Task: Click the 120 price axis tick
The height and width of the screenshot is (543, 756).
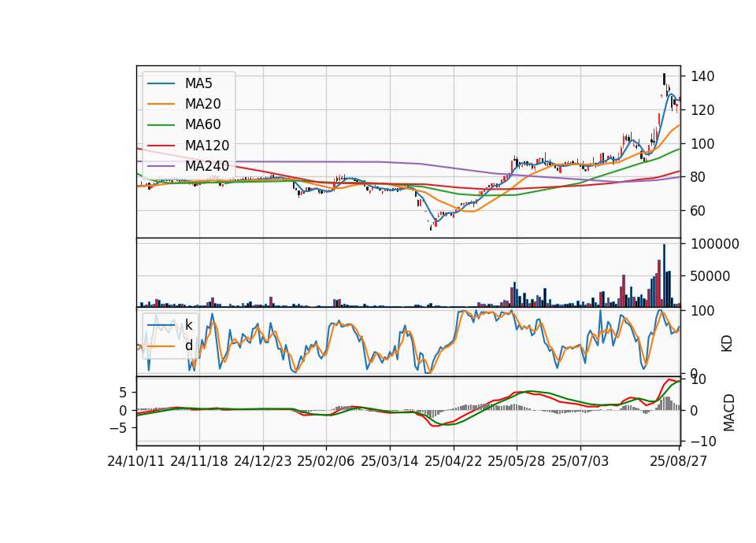Action: [702, 110]
